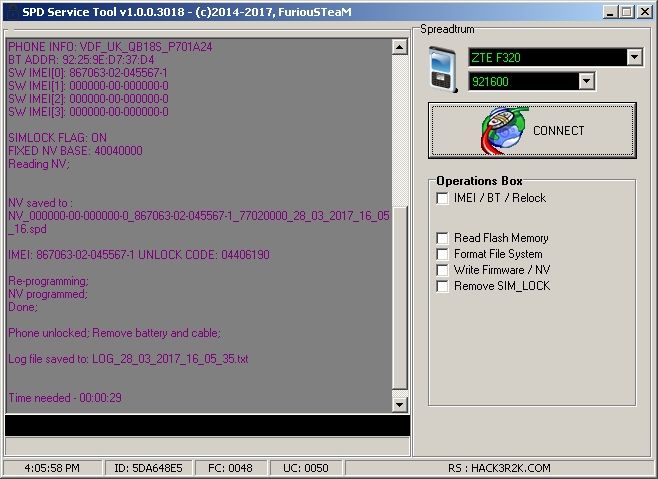The image size is (658, 479).
Task: Click log scrollbar up arrow
Action: [x=400, y=47]
